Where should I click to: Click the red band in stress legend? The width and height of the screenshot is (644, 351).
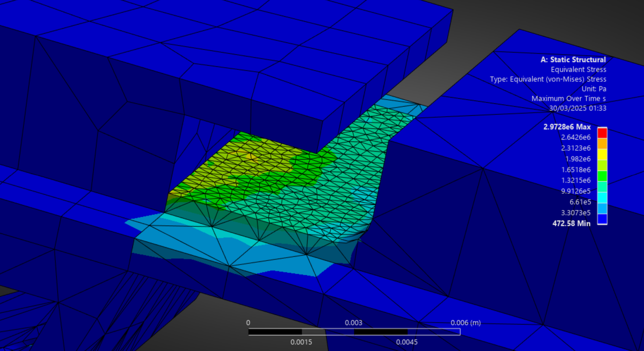602,133
